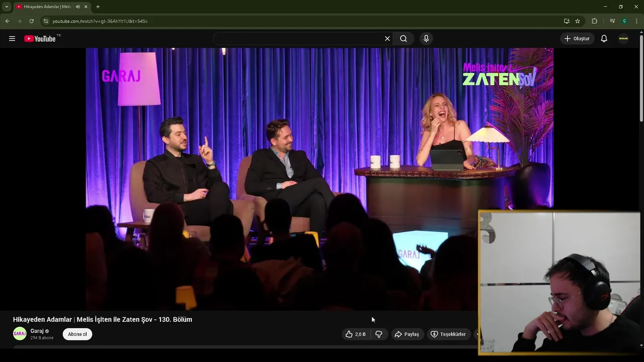Viewport: 644px width, 362px height.
Task: Close the Hikayeden Adamlar tab
Action: (x=86, y=7)
